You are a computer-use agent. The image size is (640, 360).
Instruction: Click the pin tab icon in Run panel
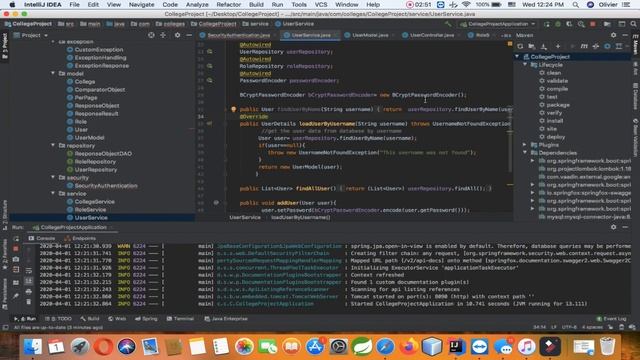[16, 296]
